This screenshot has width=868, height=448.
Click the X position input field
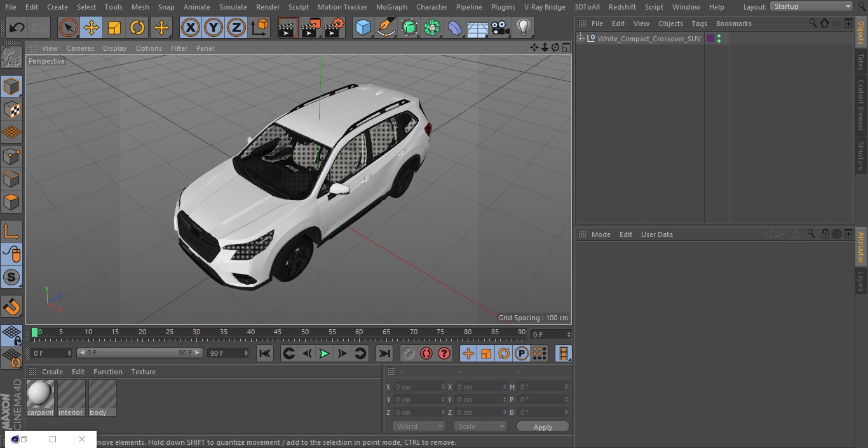click(419, 386)
